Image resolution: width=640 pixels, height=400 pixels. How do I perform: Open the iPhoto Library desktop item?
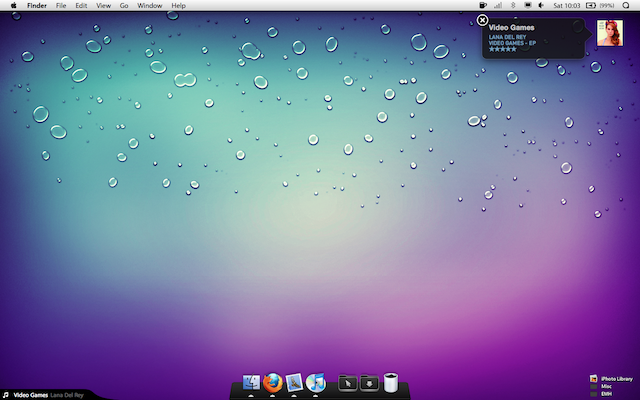tap(611, 379)
